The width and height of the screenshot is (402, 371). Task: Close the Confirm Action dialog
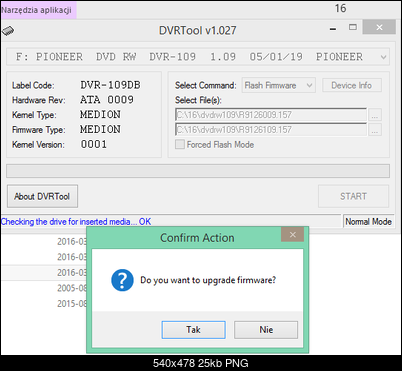tap(292, 235)
